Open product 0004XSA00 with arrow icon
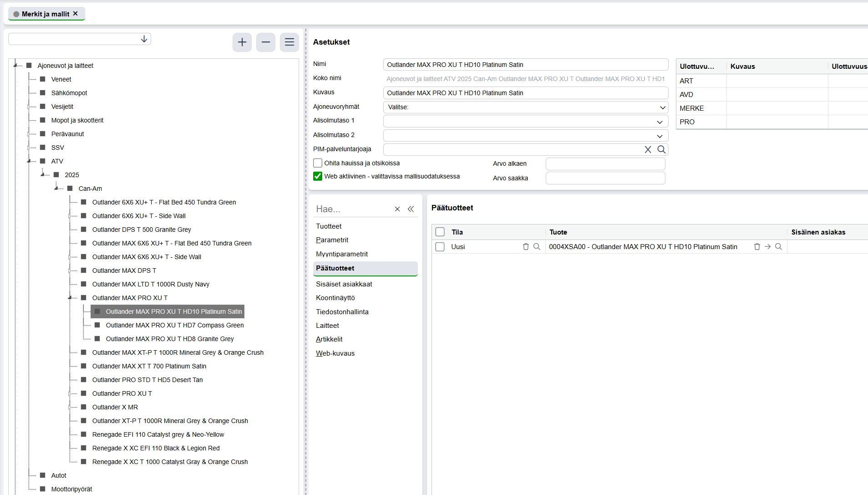The image size is (868, 495). (768, 246)
